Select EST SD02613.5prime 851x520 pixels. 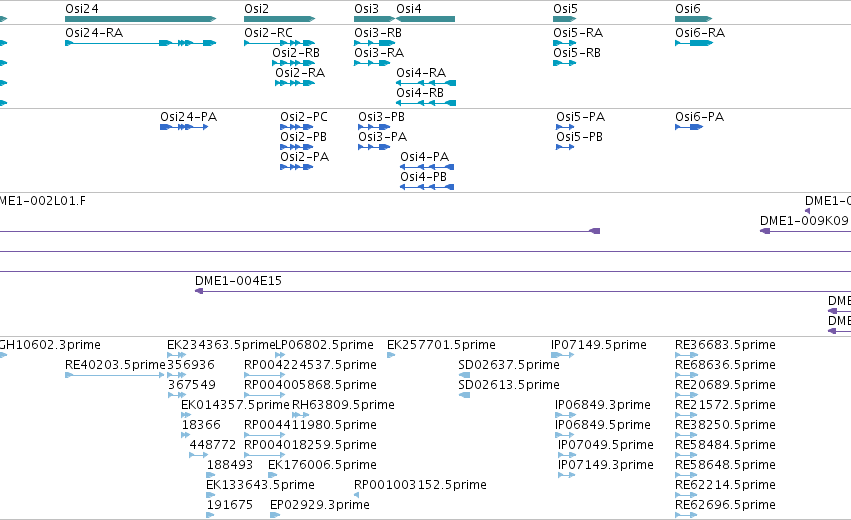pyautogui.click(x=509, y=385)
